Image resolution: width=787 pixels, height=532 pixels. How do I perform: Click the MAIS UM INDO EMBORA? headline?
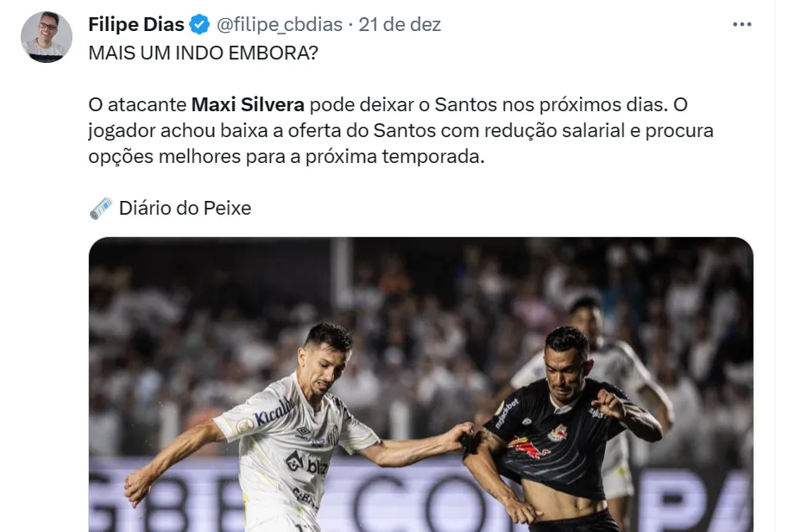pos(204,53)
